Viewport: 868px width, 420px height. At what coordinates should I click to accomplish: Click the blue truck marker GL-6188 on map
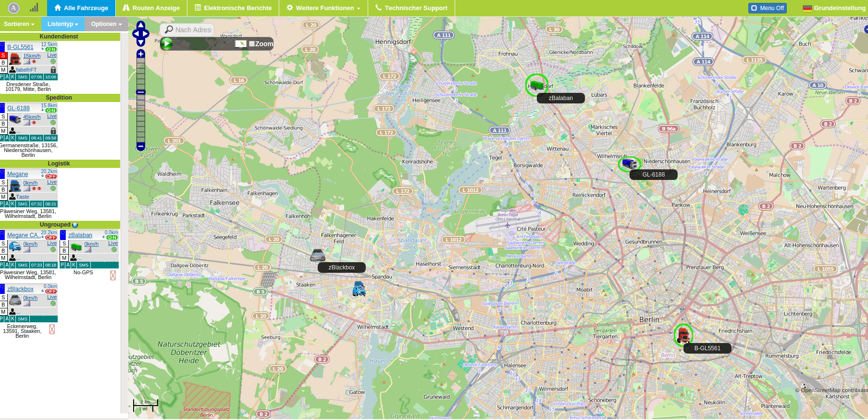[629, 164]
